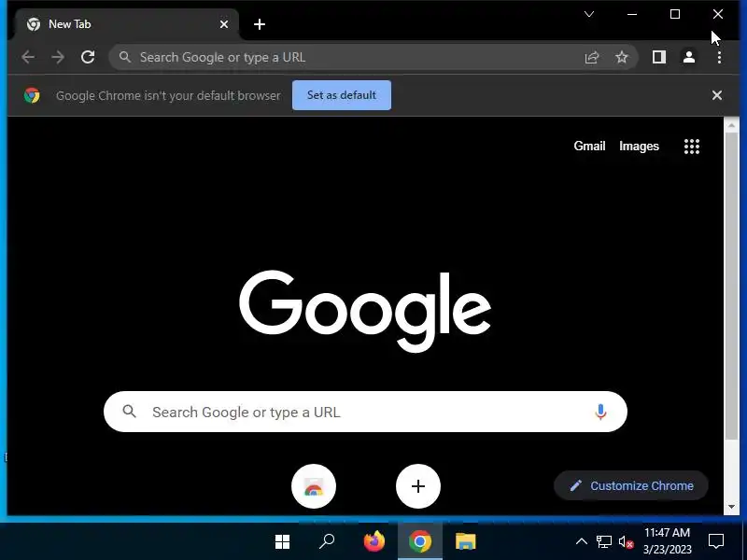Screen dimensions: 747x560
Task: Open the share this page icon
Action: click(x=592, y=58)
